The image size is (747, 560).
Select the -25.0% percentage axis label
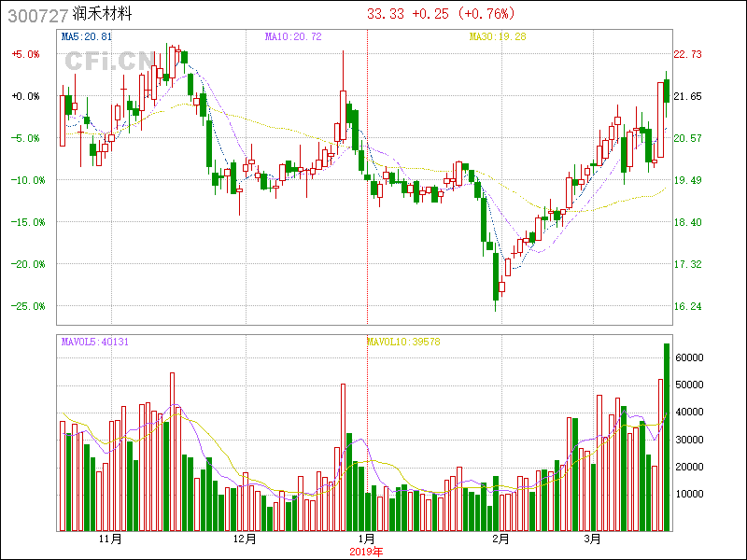(x=25, y=306)
